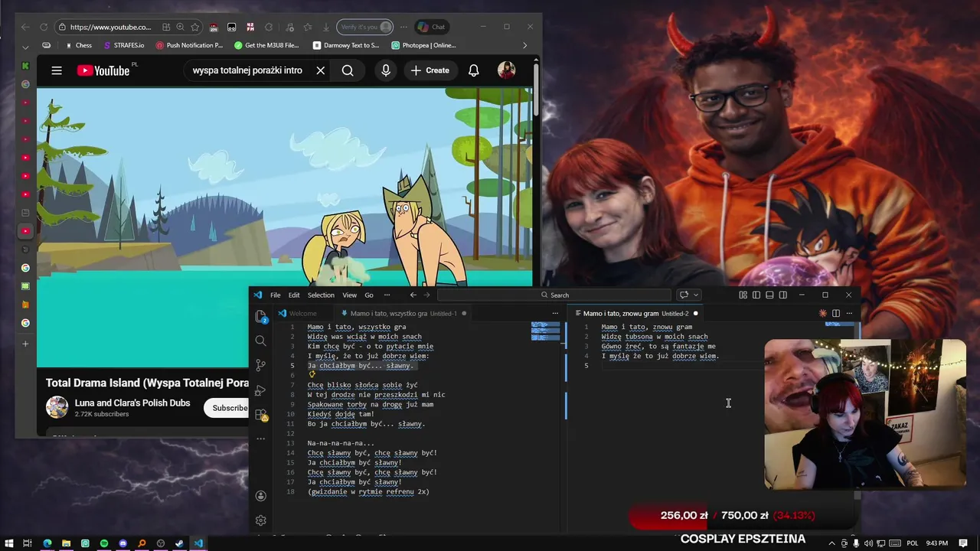The image size is (980, 551).
Task: Clear YouTube search query
Action: click(x=321, y=70)
